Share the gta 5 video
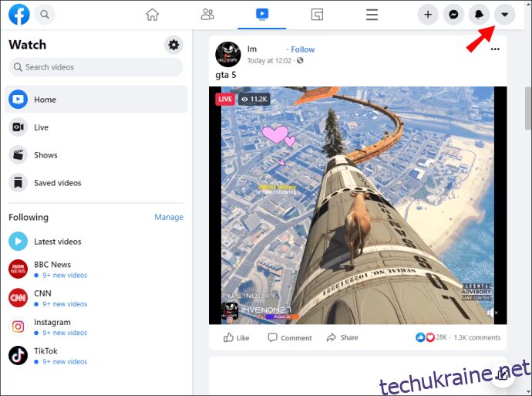The width and height of the screenshot is (532, 396). 342,337
